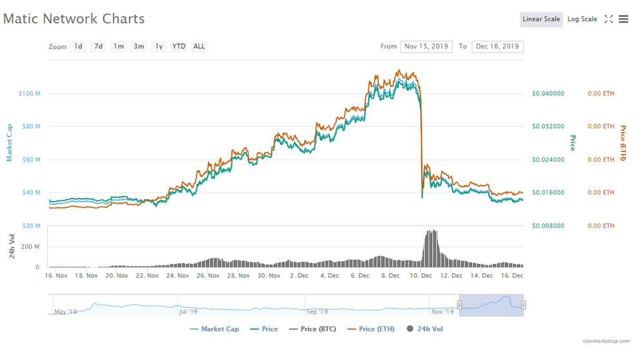Viewport: 644px width, 353px height.
Task: Set zoom range to 1m
Action: [118, 46]
